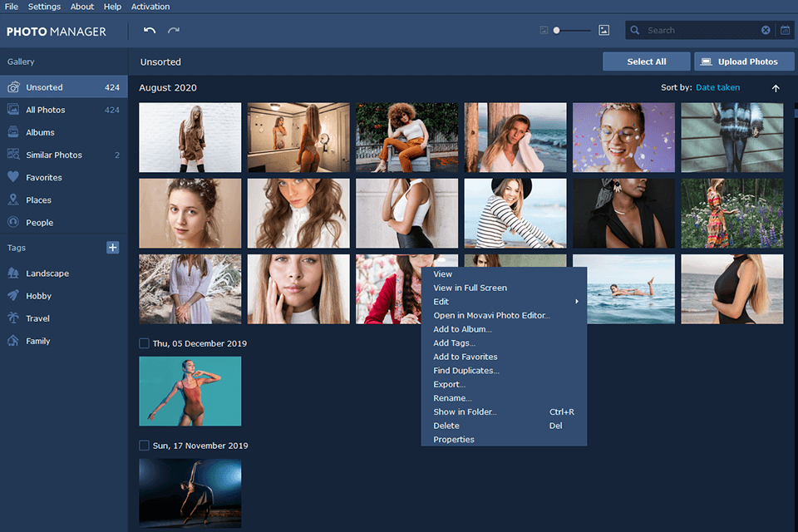Click the large thumbnail size icon
Screen dimensions: 798x532
(x=604, y=31)
